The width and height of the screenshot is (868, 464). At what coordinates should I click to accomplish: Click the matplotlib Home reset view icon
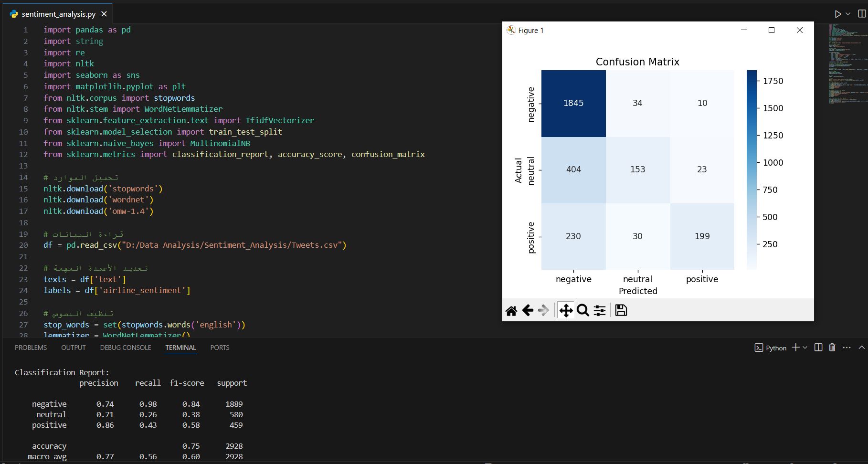pyautogui.click(x=511, y=311)
